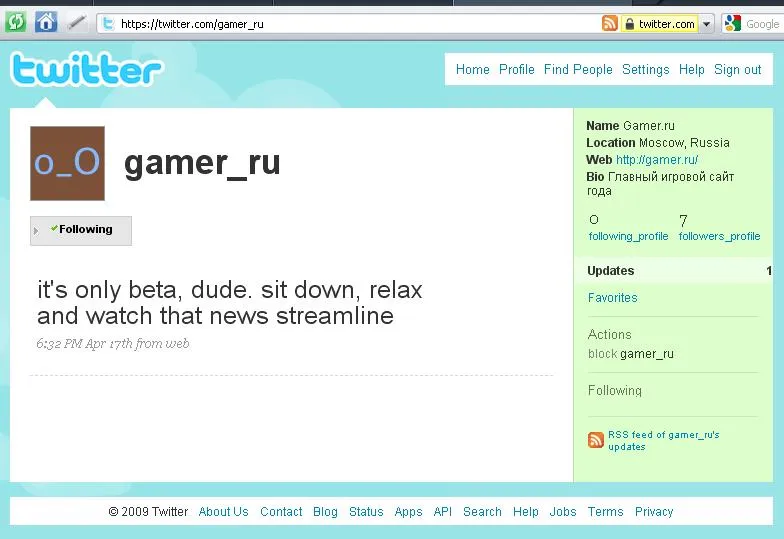
Task: Click the Following section header in sidebar
Action: click(614, 390)
